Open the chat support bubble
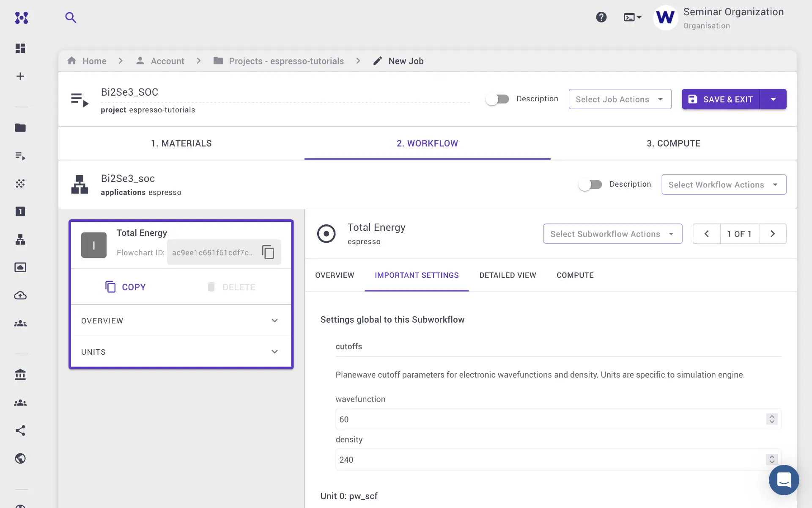812x508 pixels. (x=784, y=480)
